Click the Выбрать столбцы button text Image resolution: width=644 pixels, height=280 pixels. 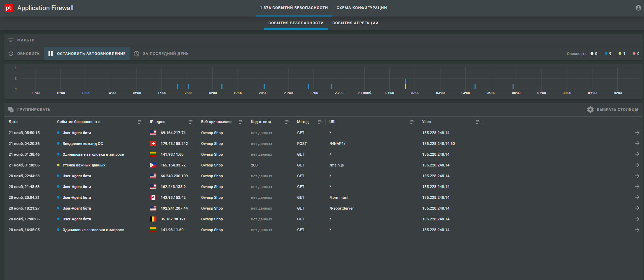tap(617, 110)
